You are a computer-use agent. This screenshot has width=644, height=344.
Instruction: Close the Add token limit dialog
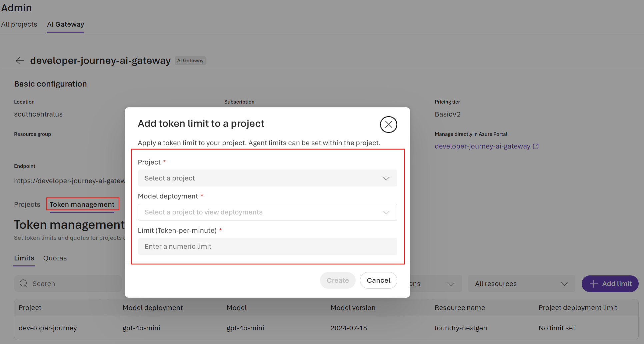click(388, 125)
